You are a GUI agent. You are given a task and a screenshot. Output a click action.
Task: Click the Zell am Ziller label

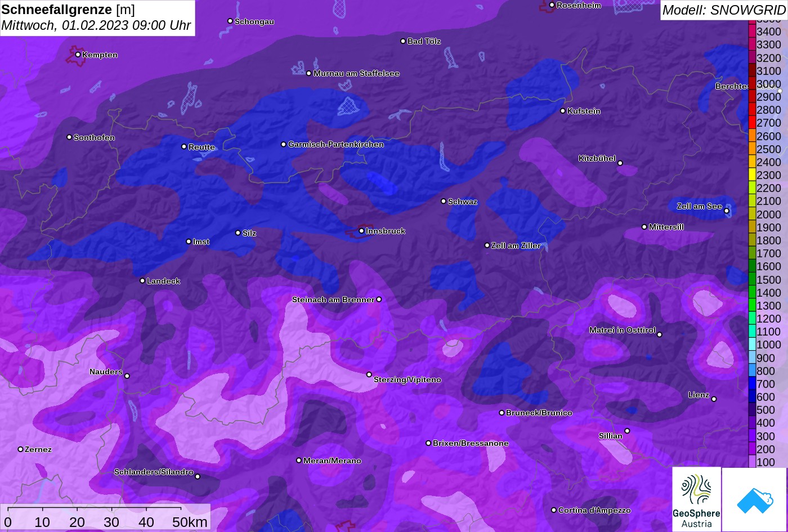[516, 245]
